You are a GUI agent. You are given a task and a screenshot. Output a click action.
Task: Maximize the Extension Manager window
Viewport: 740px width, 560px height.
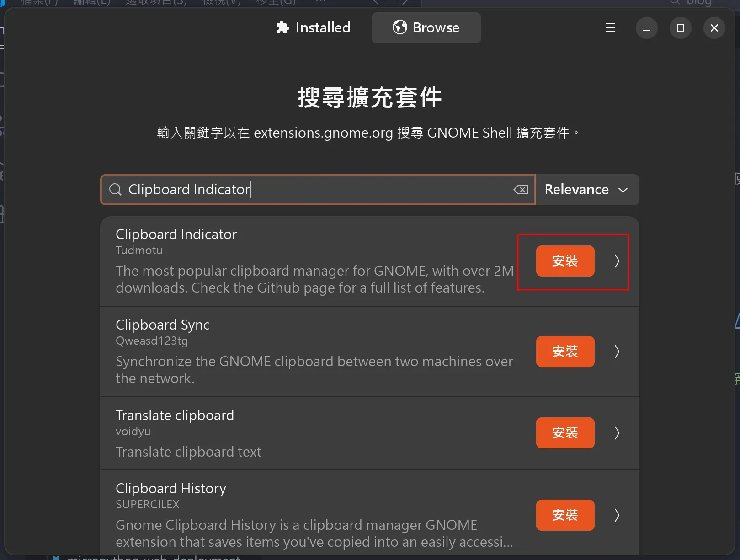tap(680, 28)
